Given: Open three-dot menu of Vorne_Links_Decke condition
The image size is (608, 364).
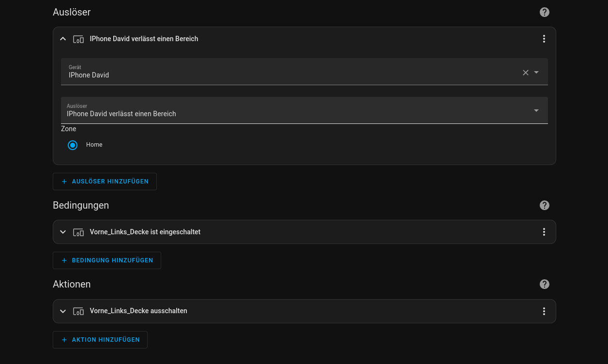Looking at the screenshot, I should click(x=544, y=232).
